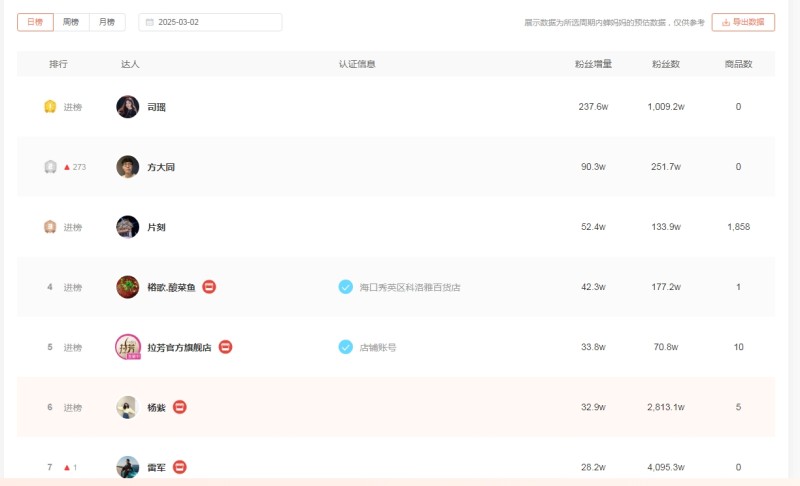This screenshot has height=486, width=800.
Task: Click red badge icon next to 杨紫
Action: coord(180,407)
